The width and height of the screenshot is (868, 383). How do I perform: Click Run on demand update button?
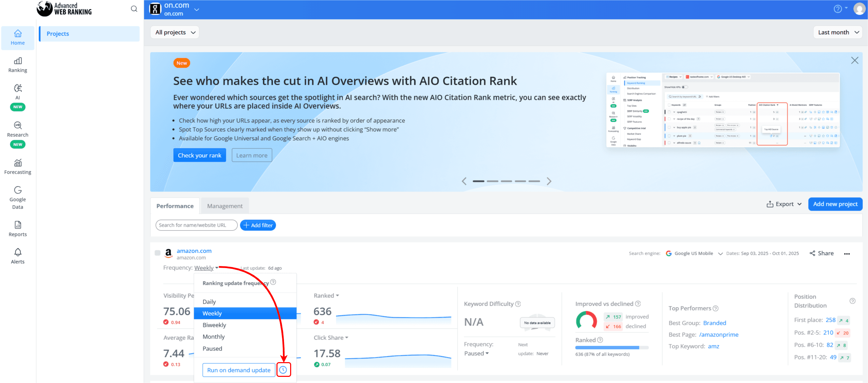click(239, 370)
